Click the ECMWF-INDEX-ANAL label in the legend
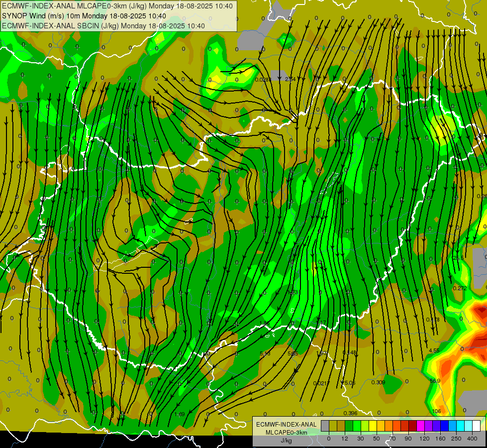 [x=287, y=425]
